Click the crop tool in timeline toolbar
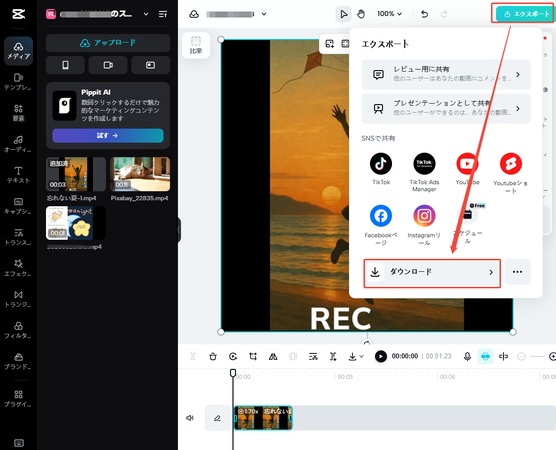This screenshot has width=556, height=450. click(x=253, y=356)
